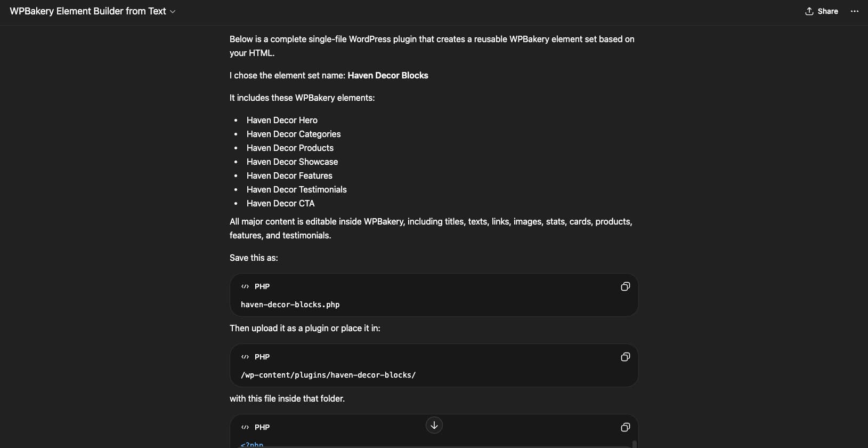Copy the wp-content plugins path code block
This screenshot has height=448, width=868.
625,357
